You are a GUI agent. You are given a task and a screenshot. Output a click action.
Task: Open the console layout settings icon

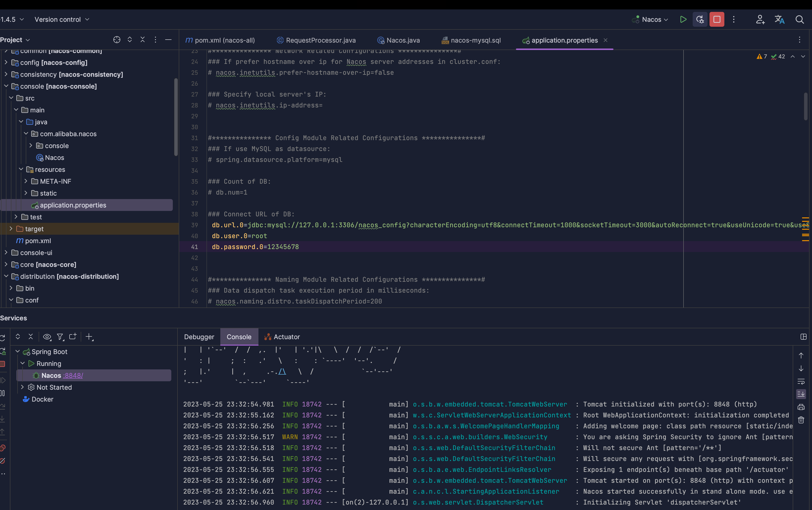tap(804, 337)
